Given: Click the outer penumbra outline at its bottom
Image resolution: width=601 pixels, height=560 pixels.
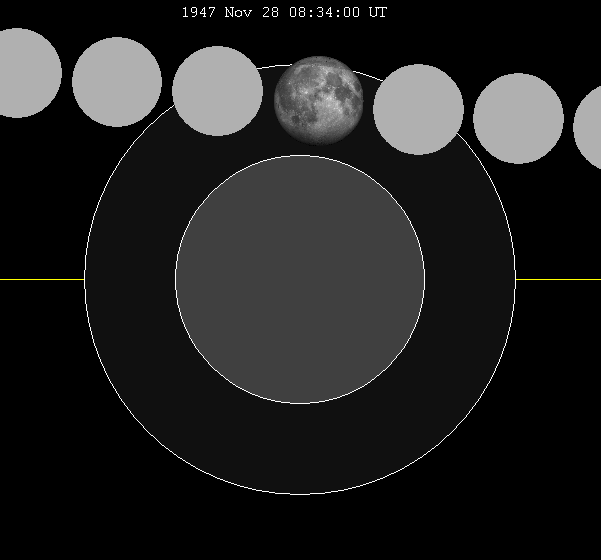Looking at the screenshot, I should (x=300, y=494).
